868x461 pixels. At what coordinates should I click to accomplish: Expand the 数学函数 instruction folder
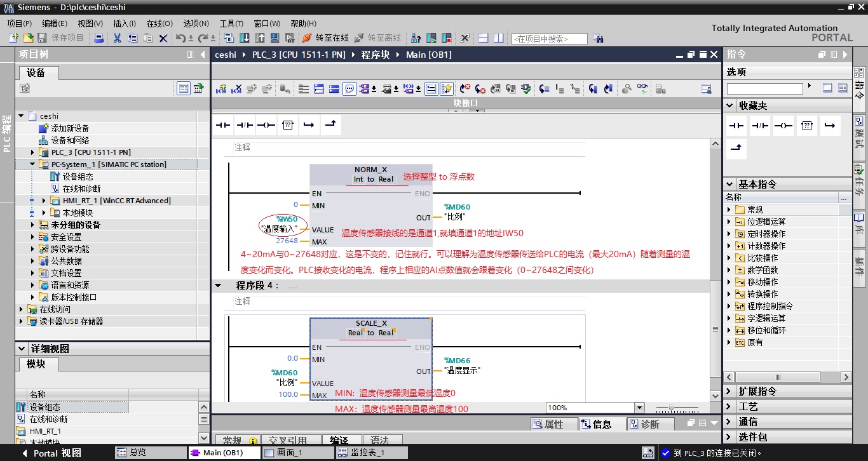729,270
